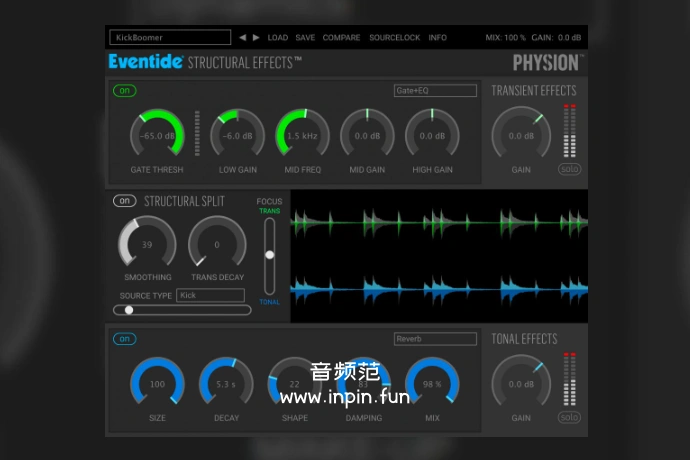690x460 pixels.
Task: Click the Smoothing knob
Action: click(147, 244)
